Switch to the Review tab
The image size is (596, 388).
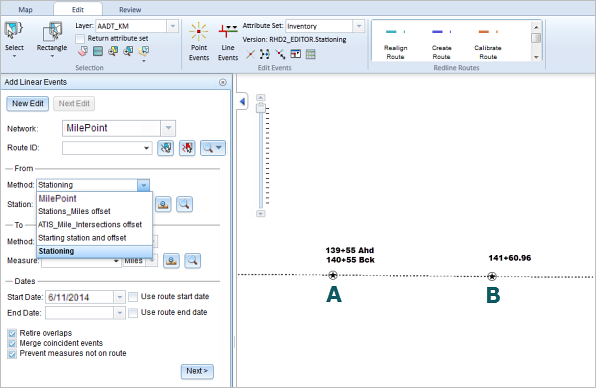click(130, 10)
